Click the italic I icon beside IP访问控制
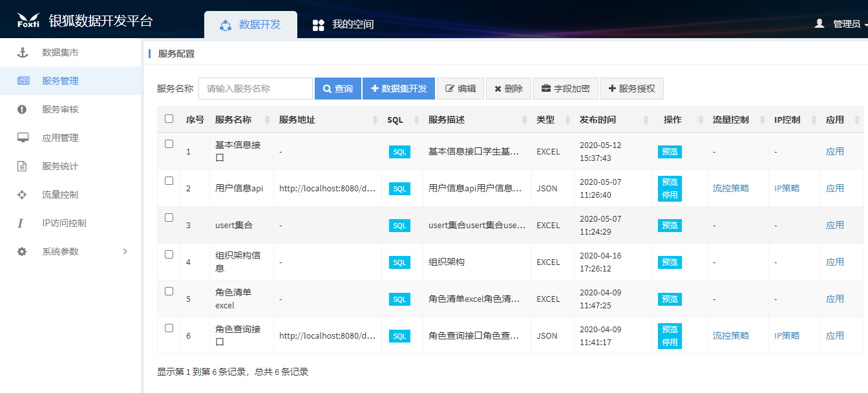The height and width of the screenshot is (393, 868). tap(21, 223)
